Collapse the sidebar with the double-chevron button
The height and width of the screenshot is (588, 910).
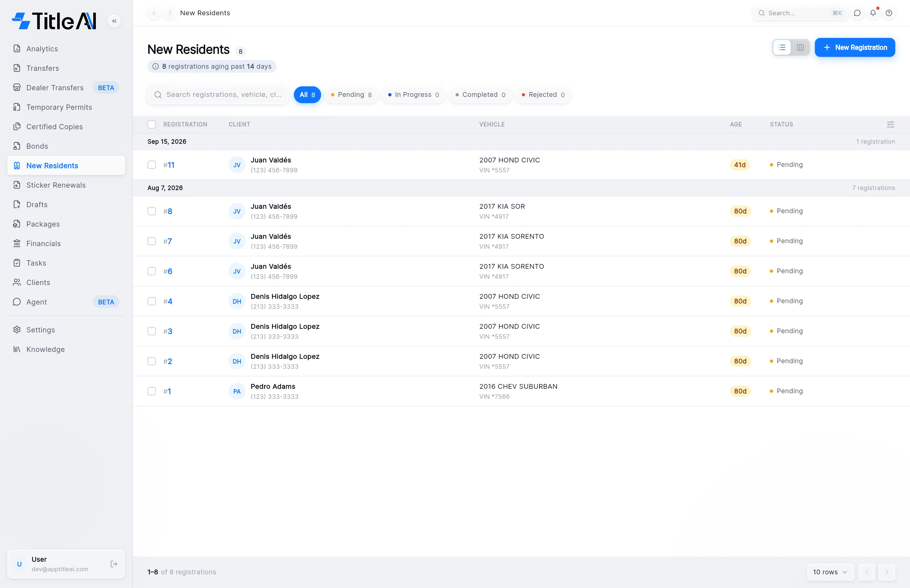(x=114, y=21)
